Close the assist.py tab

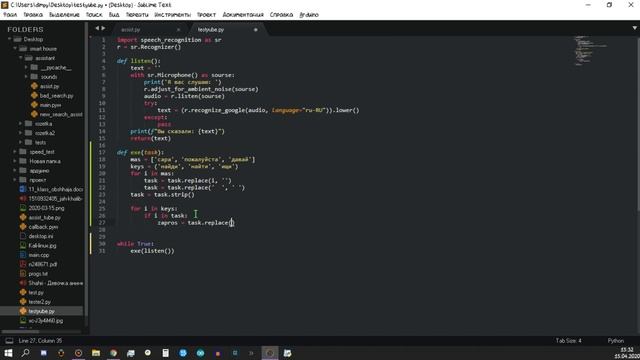(x=178, y=29)
